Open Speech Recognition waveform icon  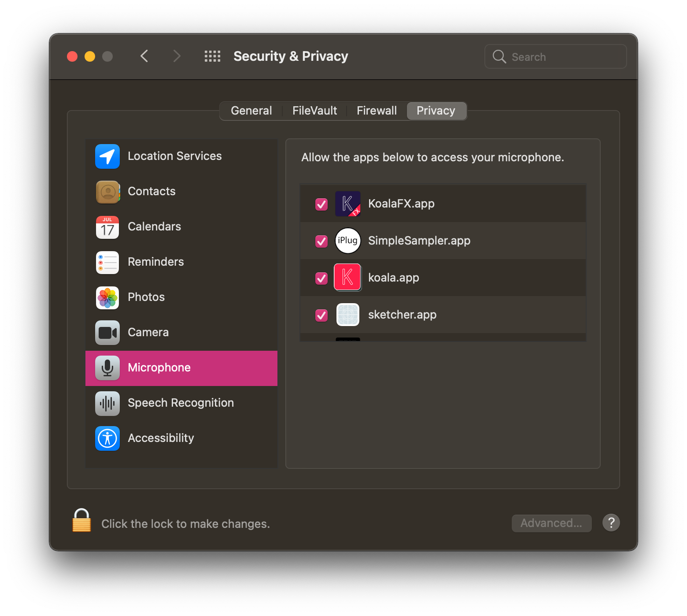pos(107,403)
